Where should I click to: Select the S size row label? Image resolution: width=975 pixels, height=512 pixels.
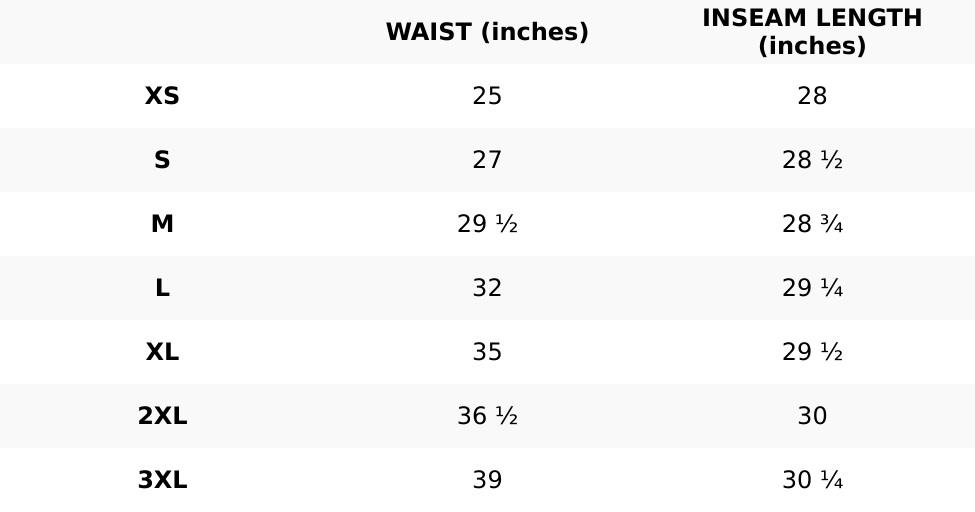click(x=162, y=160)
